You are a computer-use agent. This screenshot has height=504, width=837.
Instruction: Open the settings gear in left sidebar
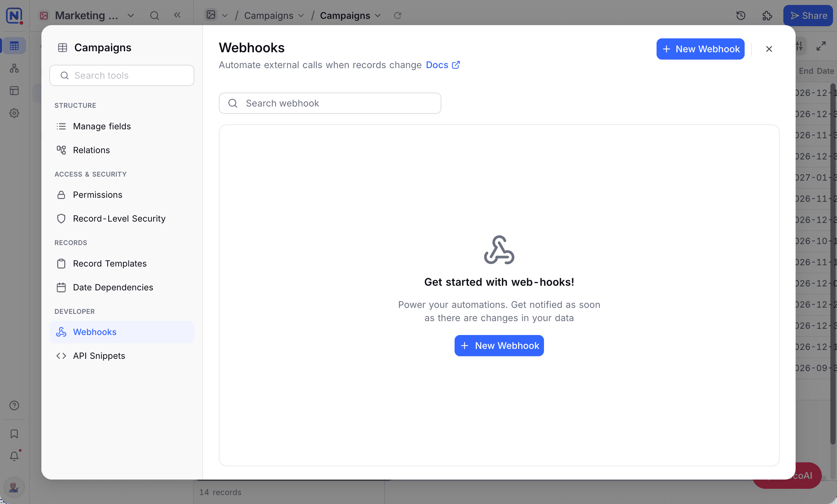coord(14,113)
